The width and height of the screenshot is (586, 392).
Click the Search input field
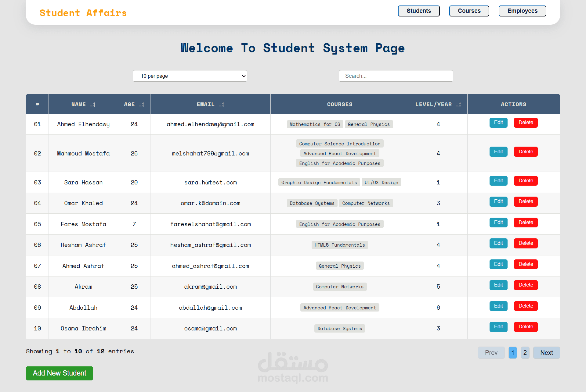click(396, 76)
